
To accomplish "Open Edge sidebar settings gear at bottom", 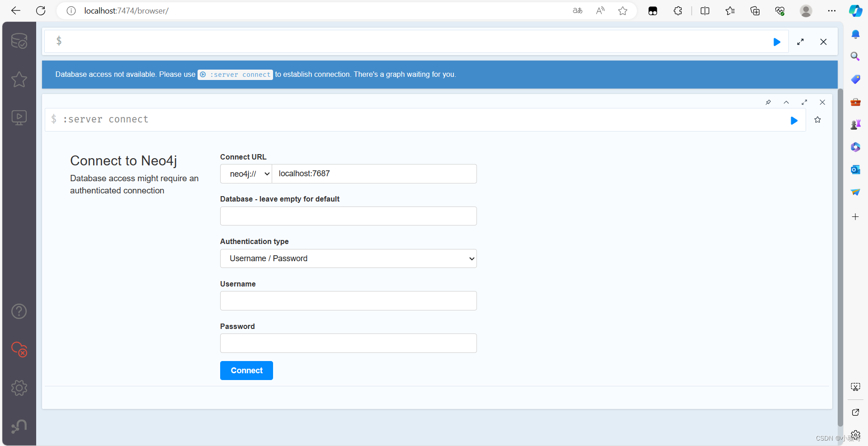I will point(855,435).
